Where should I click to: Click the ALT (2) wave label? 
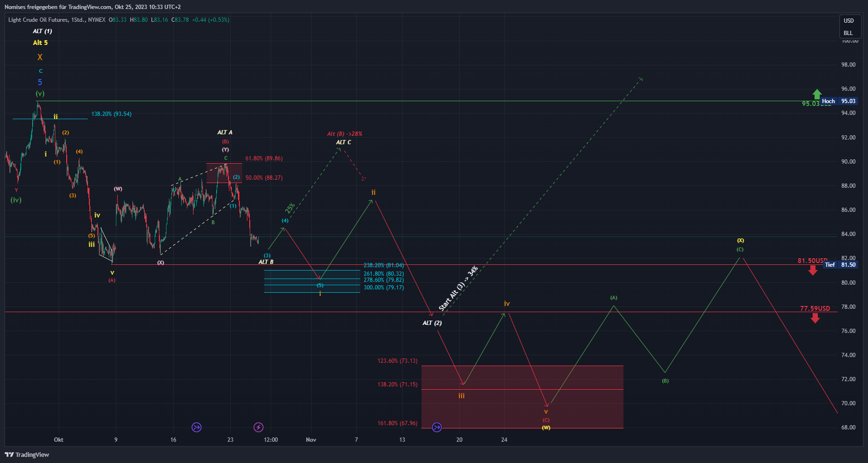coord(432,323)
